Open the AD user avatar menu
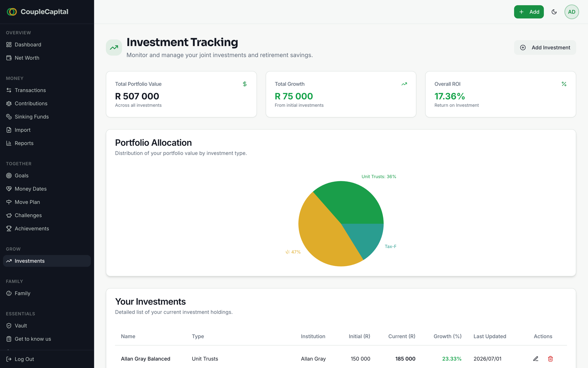Screen dimensions: 588x368 [x=571, y=12]
